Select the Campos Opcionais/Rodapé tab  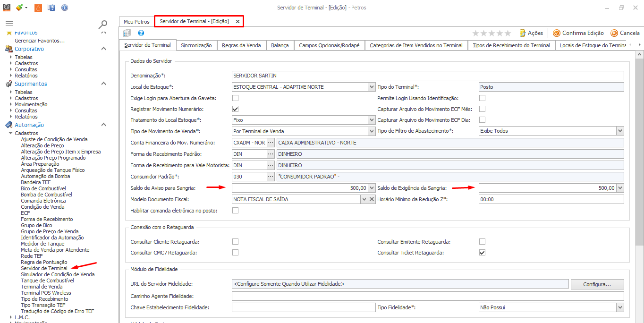329,45
